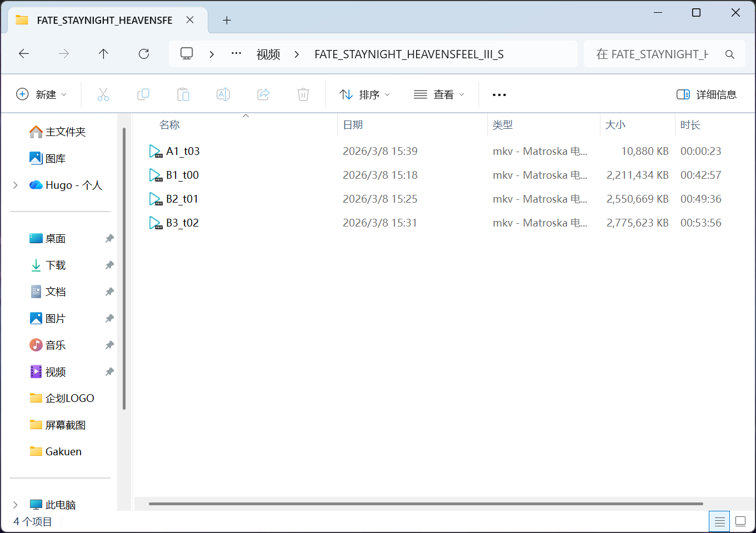Viewport: 756px width, 533px height.
Task: Open 图库 in the sidebar
Action: (x=48, y=158)
